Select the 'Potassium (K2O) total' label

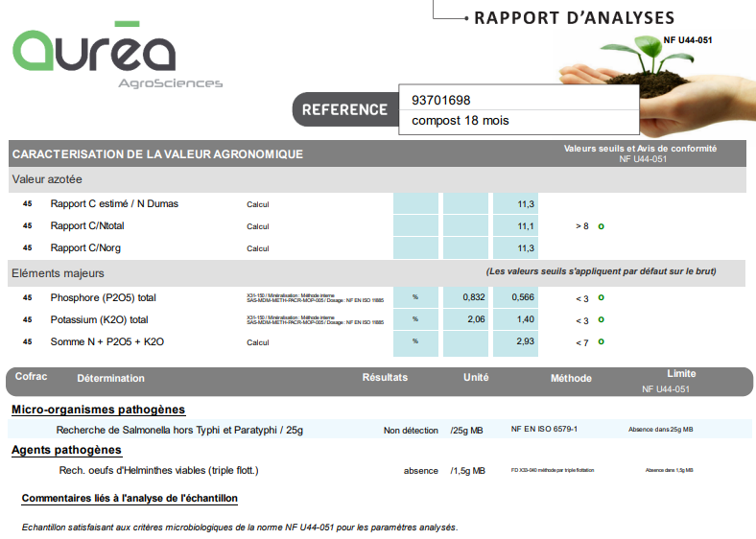pos(100,320)
